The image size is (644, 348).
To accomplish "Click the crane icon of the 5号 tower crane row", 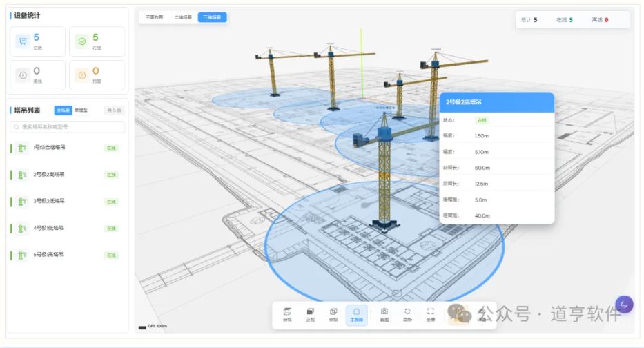I will pos(22,255).
